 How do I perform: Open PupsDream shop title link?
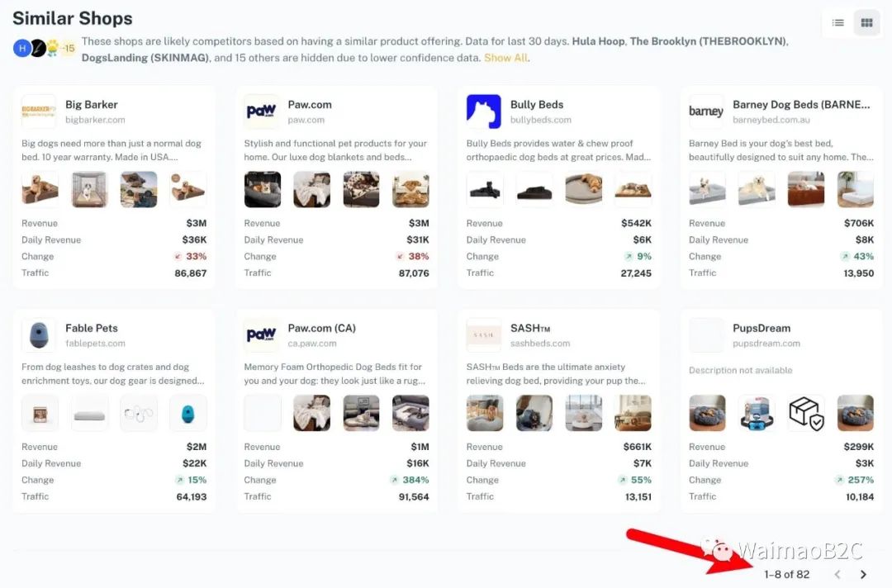pos(762,328)
